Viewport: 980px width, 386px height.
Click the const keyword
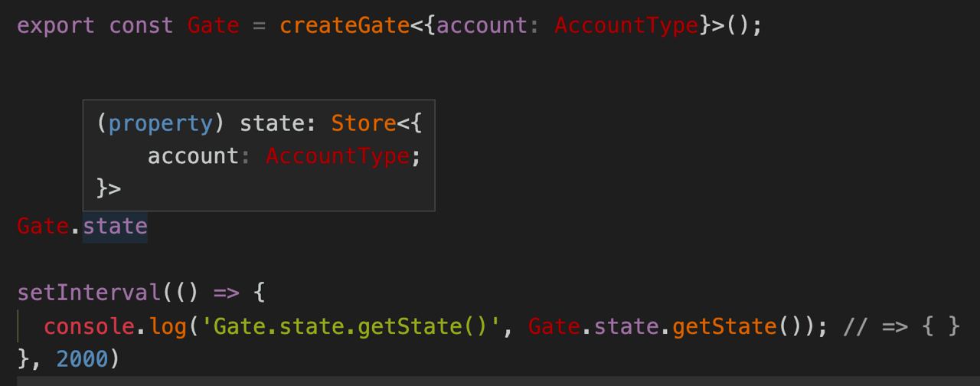point(141,25)
